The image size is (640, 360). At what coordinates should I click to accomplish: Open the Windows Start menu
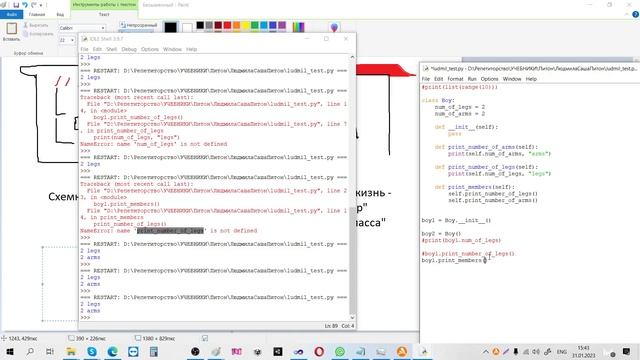[9, 351]
